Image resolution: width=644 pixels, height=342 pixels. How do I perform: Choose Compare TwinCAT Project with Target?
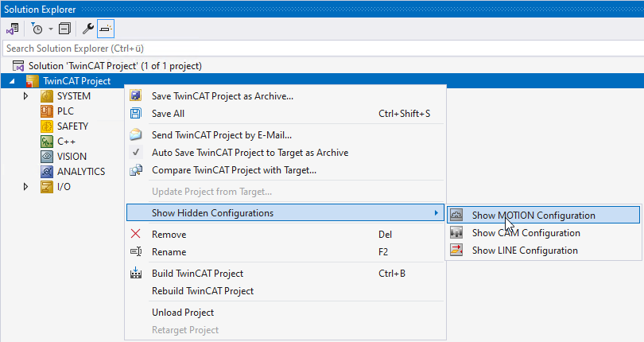(285, 170)
